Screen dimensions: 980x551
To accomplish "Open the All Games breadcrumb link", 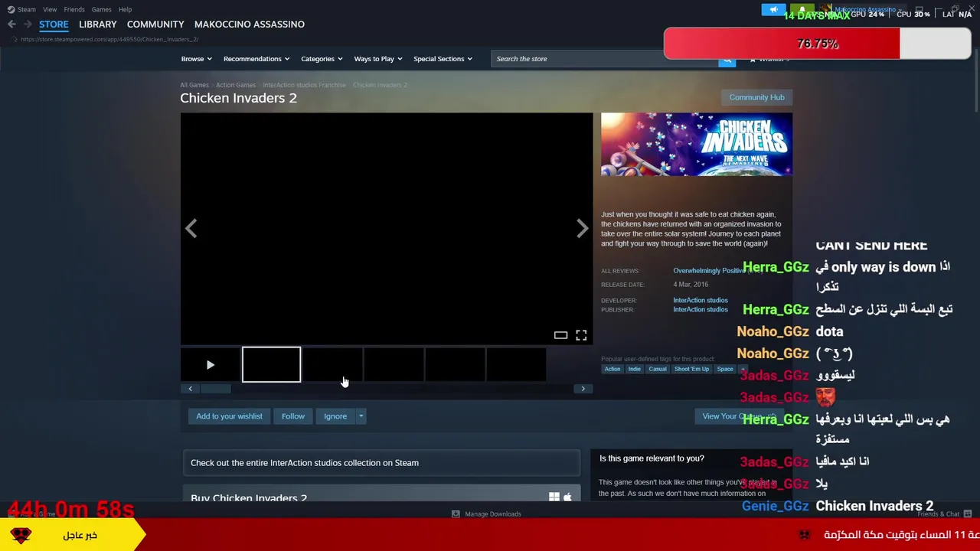I will pyautogui.click(x=194, y=85).
